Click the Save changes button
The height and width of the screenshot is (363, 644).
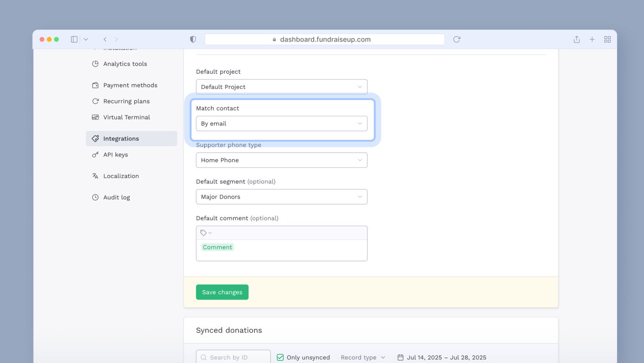click(222, 292)
